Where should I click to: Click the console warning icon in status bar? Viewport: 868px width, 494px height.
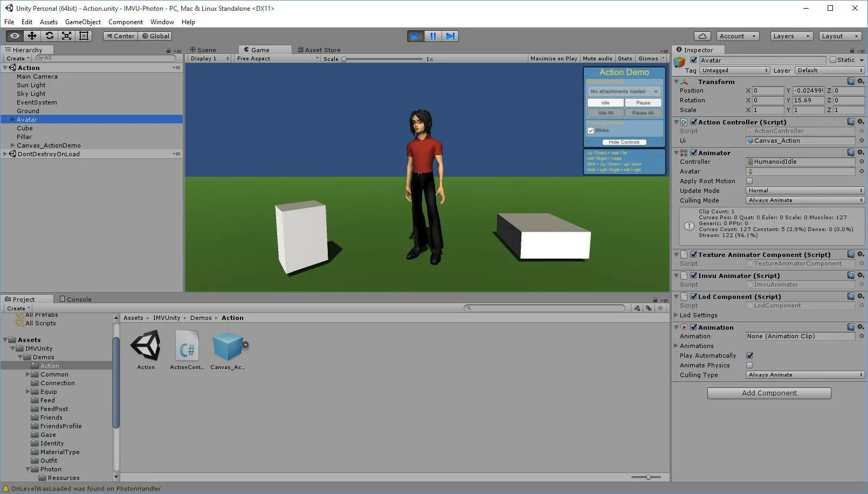coord(6,489)
